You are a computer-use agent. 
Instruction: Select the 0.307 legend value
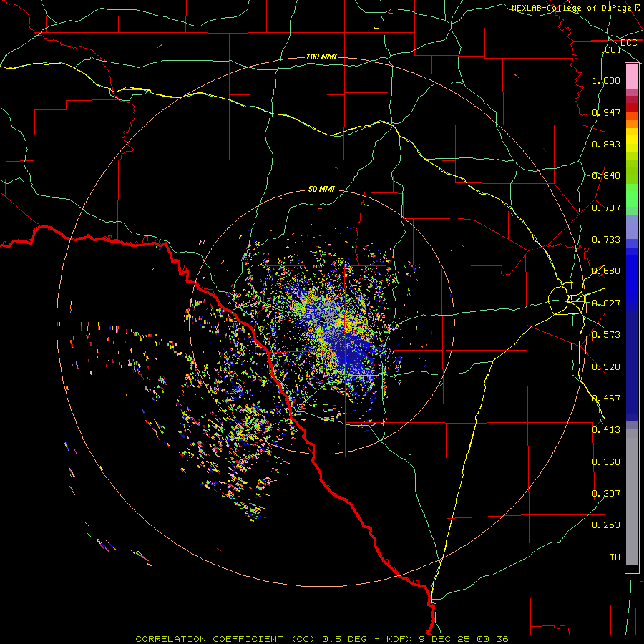[x=606, y=494]
